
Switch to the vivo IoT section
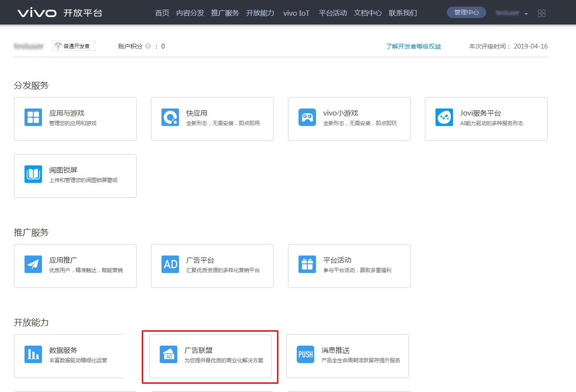pyautogui.click(x=296, y=13)
